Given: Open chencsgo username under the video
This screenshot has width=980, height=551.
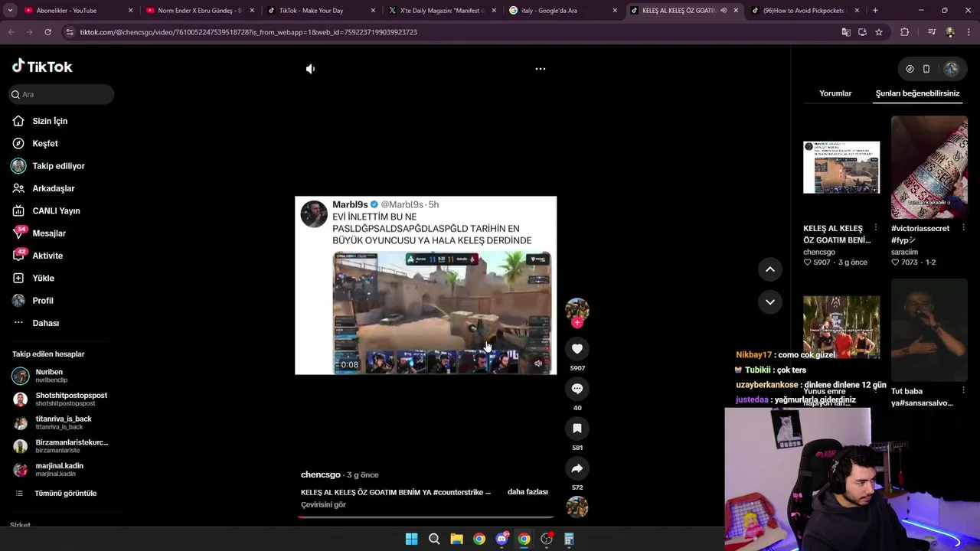Looking at the screenshot, I should pos(320,474).
